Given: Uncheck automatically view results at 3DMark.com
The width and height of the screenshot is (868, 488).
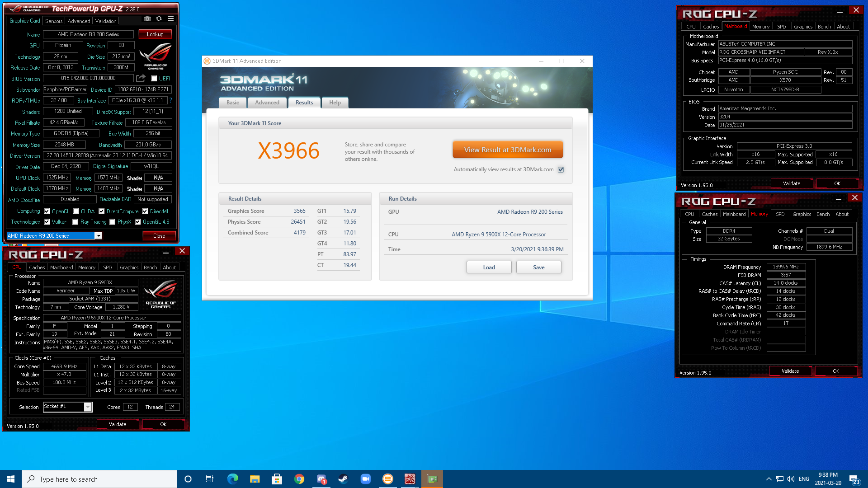Looking at the screenshot, I should 561,170.
